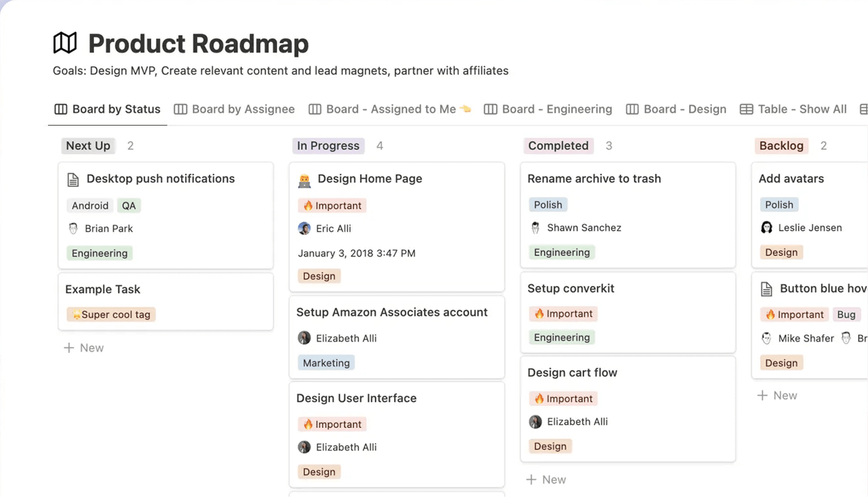
Task: Click the In Progress column header label
Action: pyautogui.click(x=328, y=146)
